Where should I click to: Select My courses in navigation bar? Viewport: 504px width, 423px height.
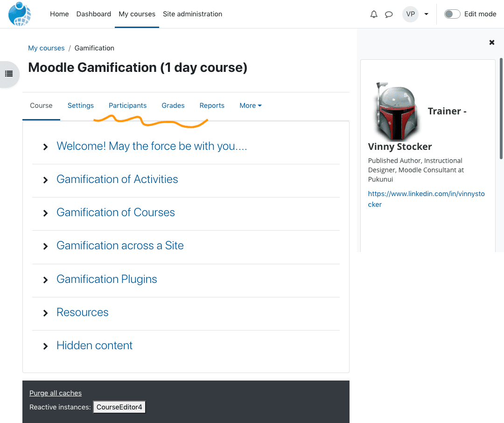tap(137, 14)
